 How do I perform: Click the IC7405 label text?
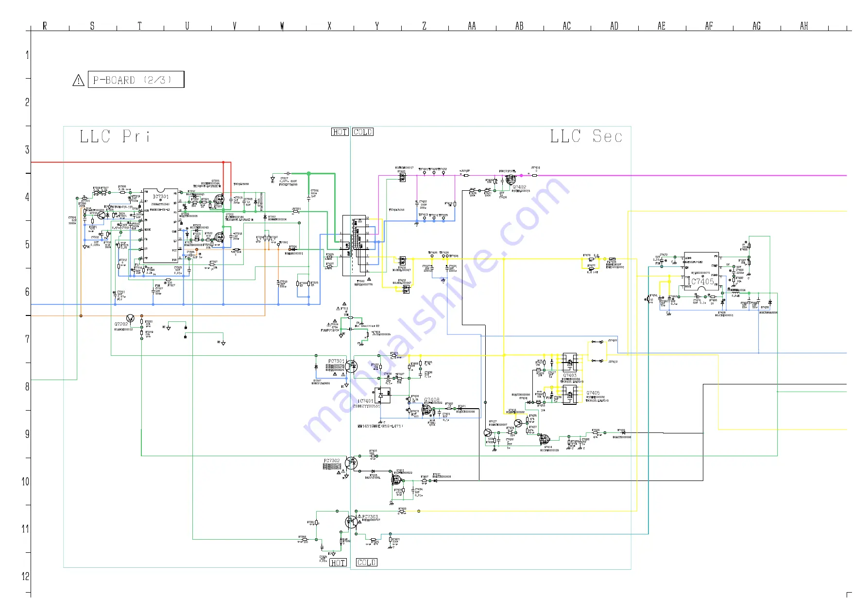coord(701,282)
